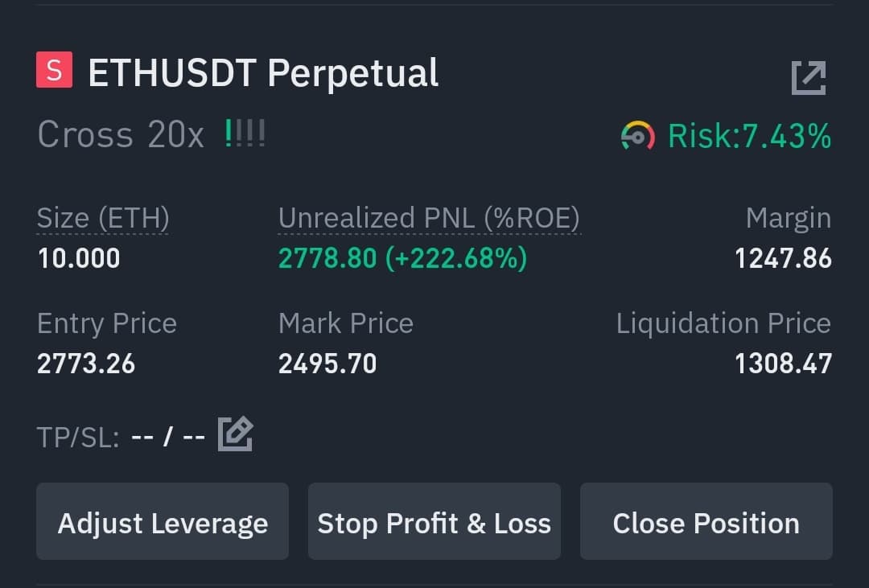Screen dimensions: 869x588
Task: Tap Unrealized PNL (%ROE) underlined label
Action: point(429,218)
